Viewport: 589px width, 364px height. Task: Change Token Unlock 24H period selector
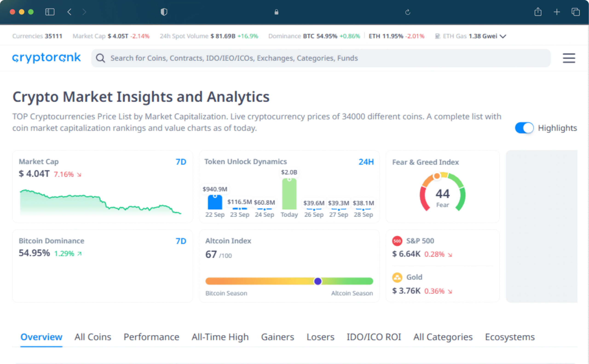coord(366,162)
